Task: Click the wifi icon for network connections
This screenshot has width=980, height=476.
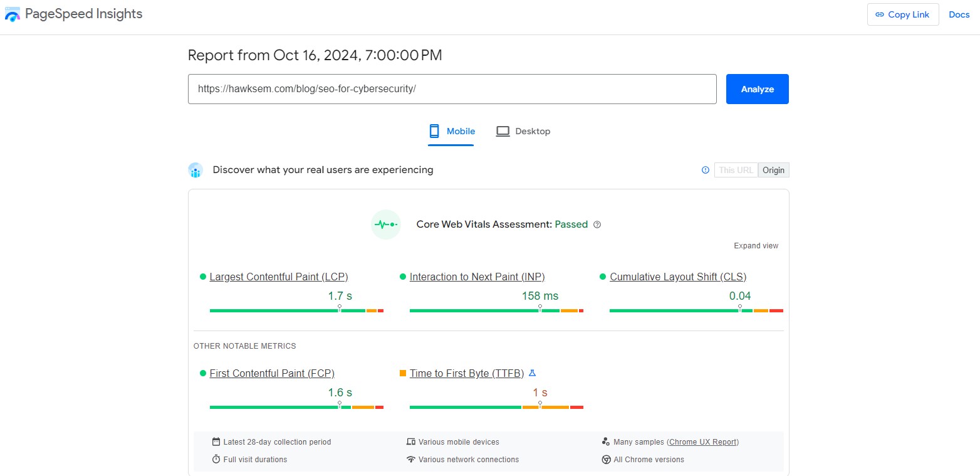Action: tap(411, 459)
